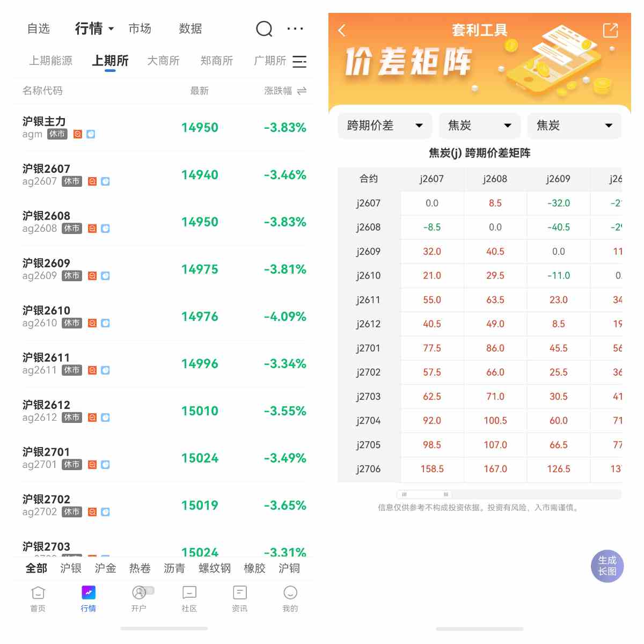The width and height of the screenshot is (644, 644).
Task: Open the 沪银2611 quote row
Action: click(x=164, y=364)
